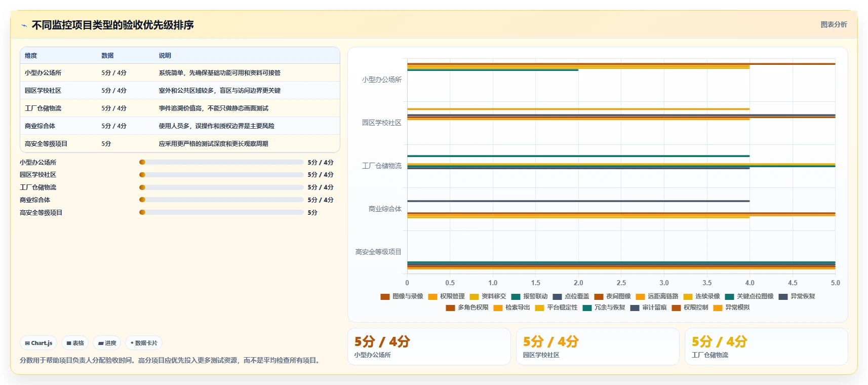Screen dimensions: 868x385
Task: Select the 小型办公场所 table row name
Action: pyautogui.click(x=43, y=73)
